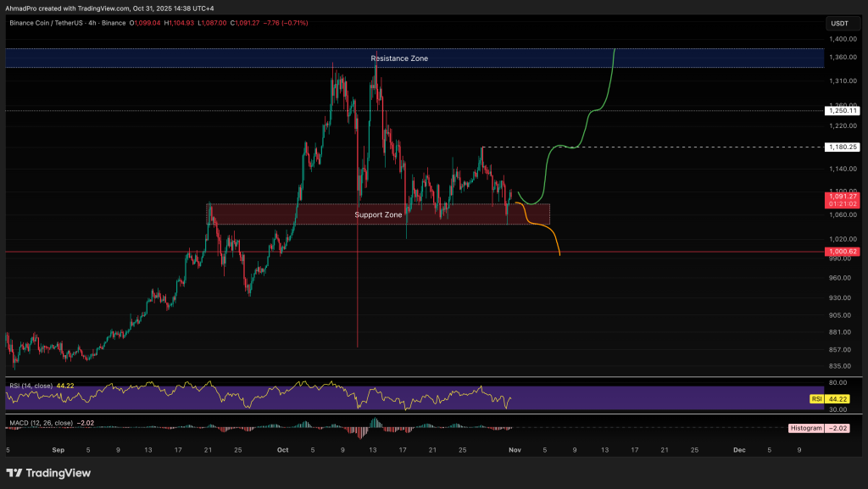Click the Dec marker on the time axis
Screen dimensions: 868x489
[738, 449]
